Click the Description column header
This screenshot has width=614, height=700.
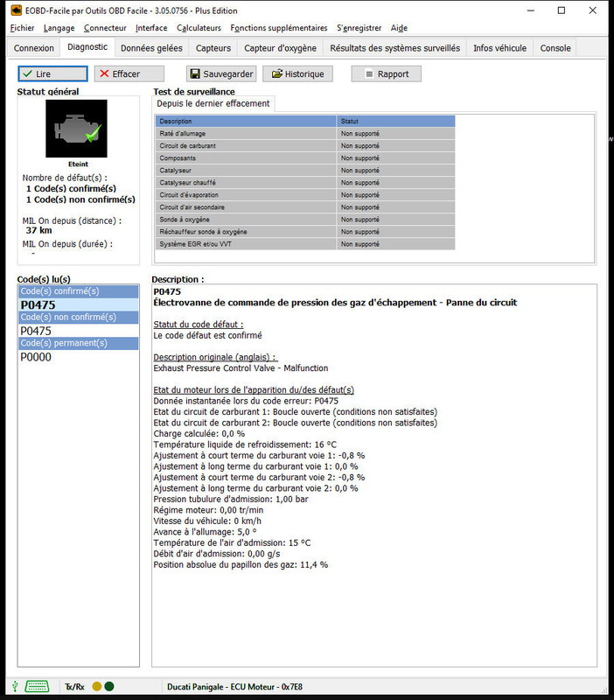pos(246,121)
